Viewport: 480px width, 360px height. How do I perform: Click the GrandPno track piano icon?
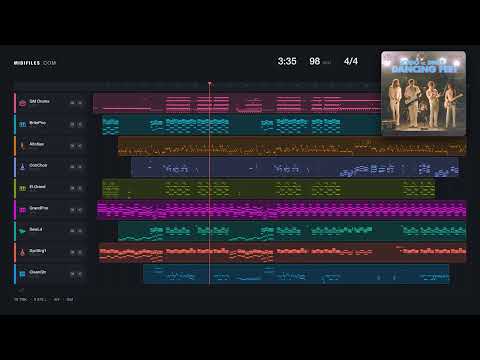tap(22, 210)
